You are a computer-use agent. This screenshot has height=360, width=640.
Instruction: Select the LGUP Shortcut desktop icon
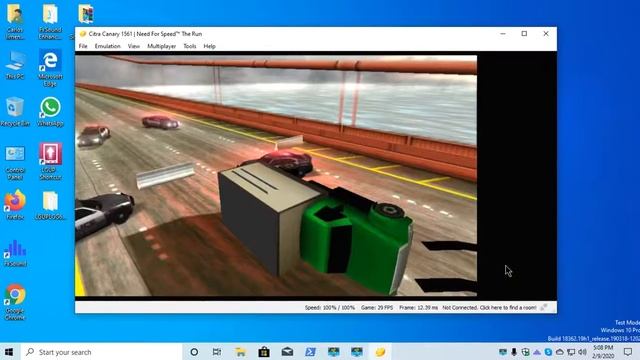pyautogui.click(x=50, y=161)
